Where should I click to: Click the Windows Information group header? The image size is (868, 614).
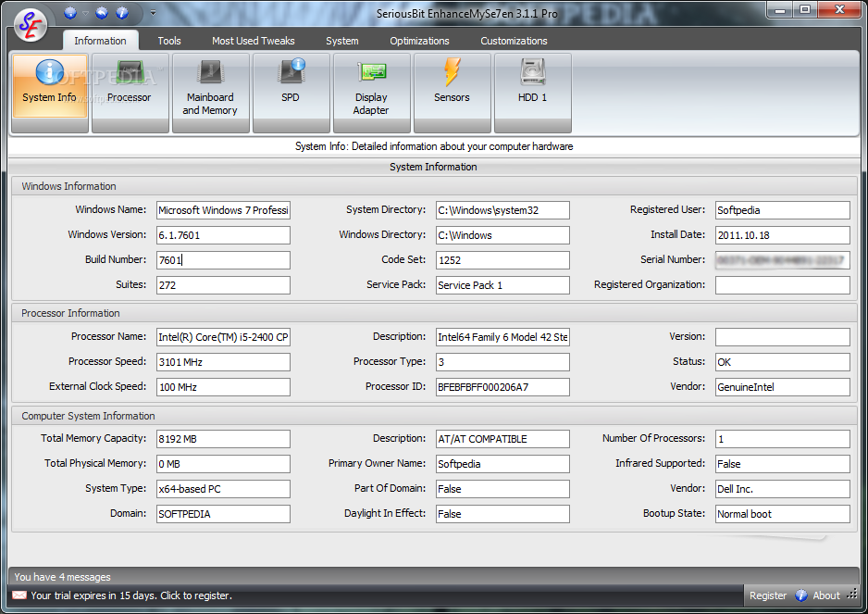tap(435, 186)
